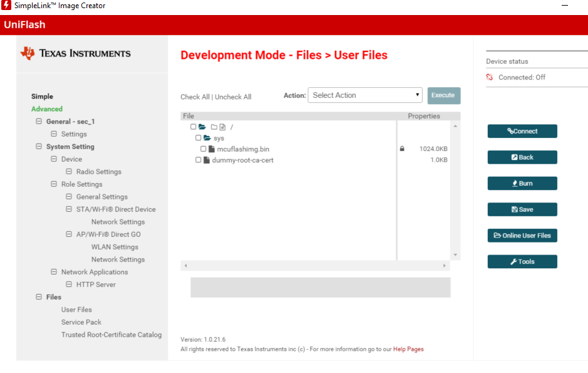588x373 pixels.
Task: Select the Advanced mode entry
Action: (47, 109)
